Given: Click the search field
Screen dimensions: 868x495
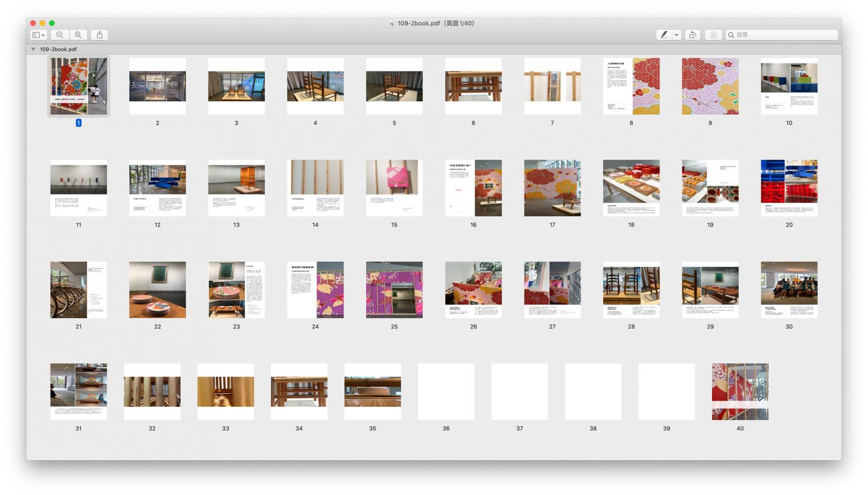Looking at the screenshot, I should click(x=784, y=35).
